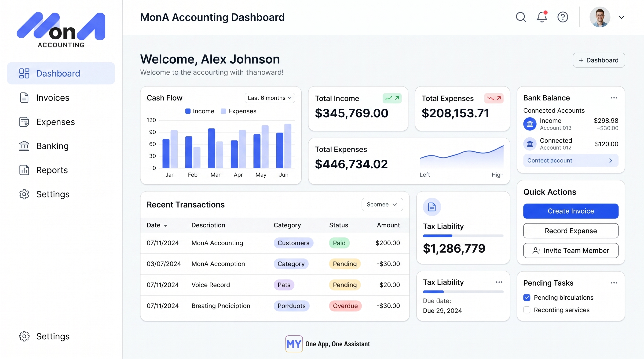Expand the user profile chevron
The image size is (644, 359).
coord(622,17)
